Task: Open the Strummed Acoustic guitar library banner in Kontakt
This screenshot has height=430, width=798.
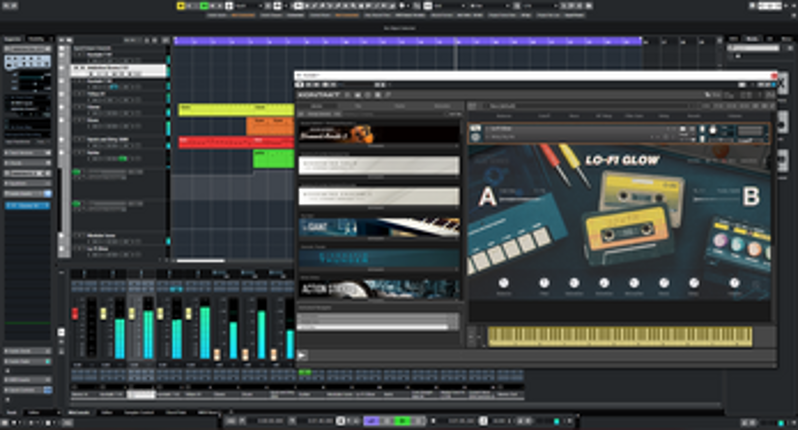Action: coord(379,133)
